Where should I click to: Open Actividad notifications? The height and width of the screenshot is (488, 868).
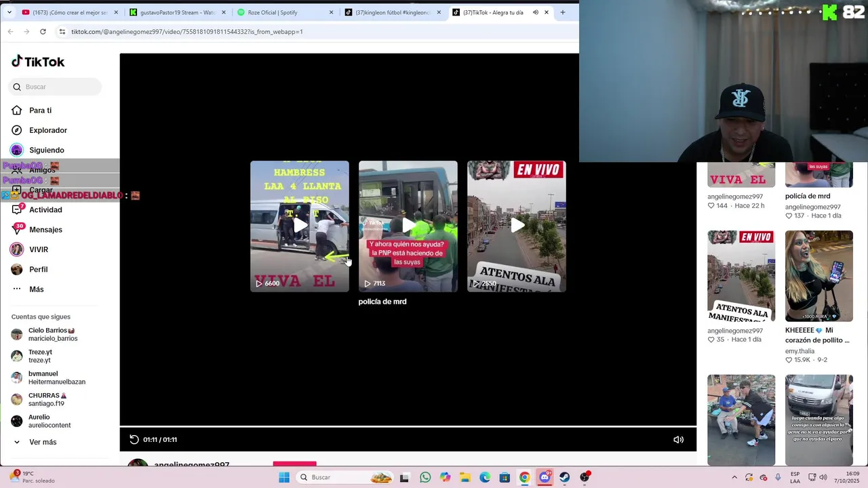pos(45,209)
